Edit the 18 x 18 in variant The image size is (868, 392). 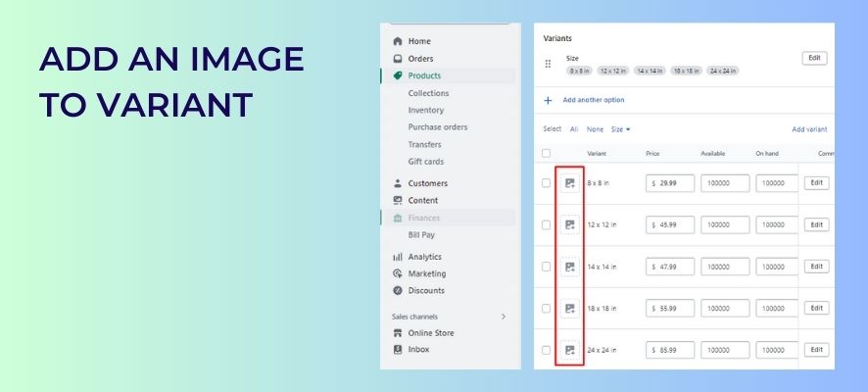[816, 308]
